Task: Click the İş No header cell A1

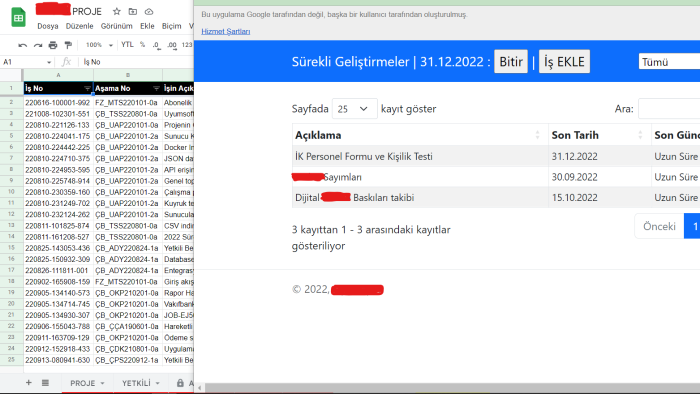Action: (x=58, y=88)
